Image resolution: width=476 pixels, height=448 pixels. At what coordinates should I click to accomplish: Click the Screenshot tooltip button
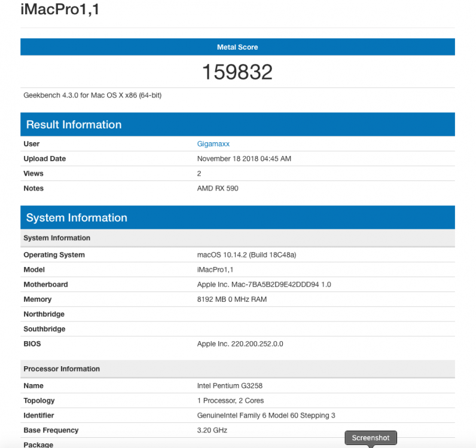[x=371, y=438]
